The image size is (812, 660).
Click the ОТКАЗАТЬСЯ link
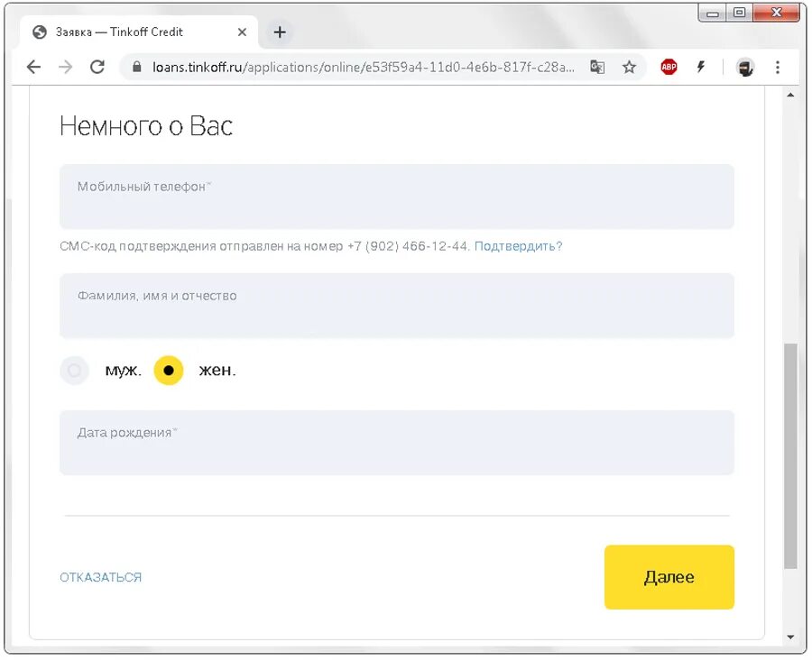(101, 578)
